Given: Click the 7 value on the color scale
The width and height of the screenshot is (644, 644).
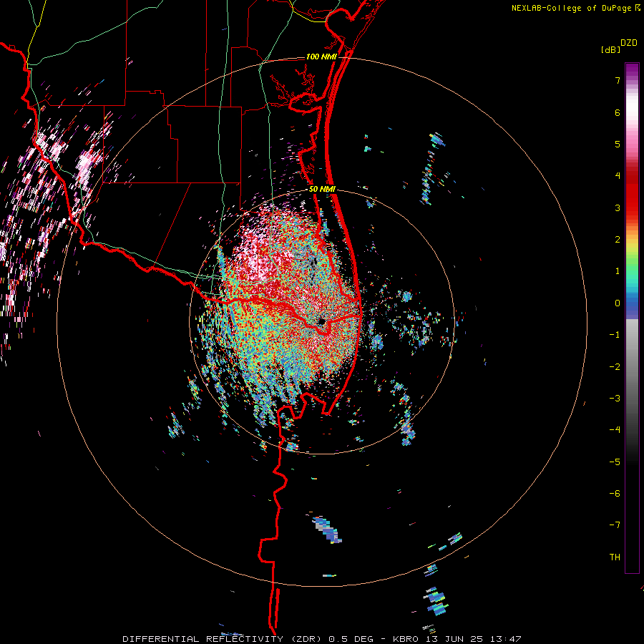Looking at the screenshot, I should tap(618, 80).
